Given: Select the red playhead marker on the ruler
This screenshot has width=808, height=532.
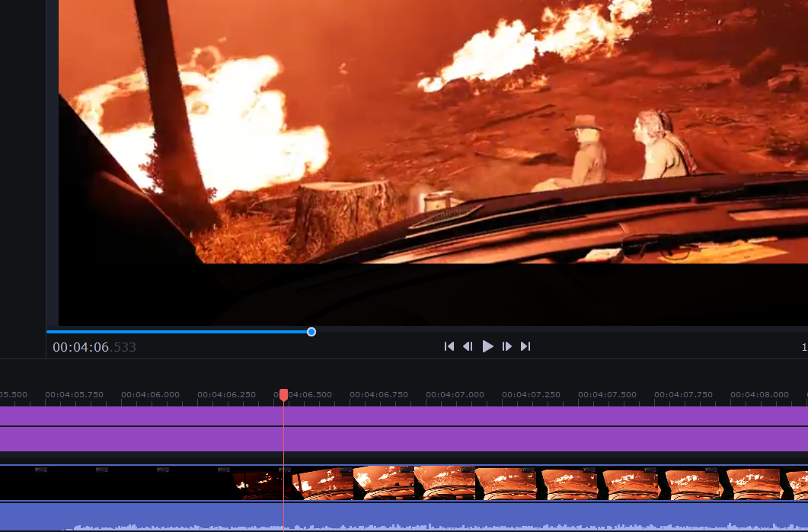Looking at the screenshot, I should point(283,395).
